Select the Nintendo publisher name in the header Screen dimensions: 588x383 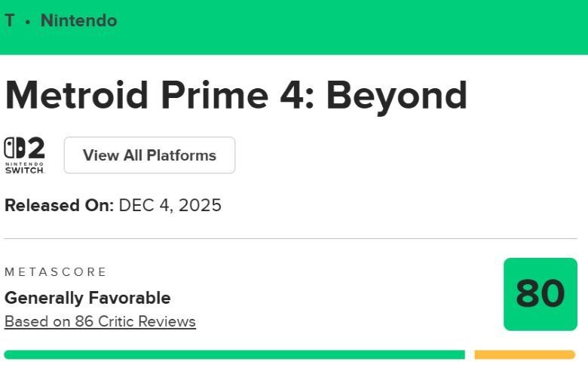coord(78,21)
